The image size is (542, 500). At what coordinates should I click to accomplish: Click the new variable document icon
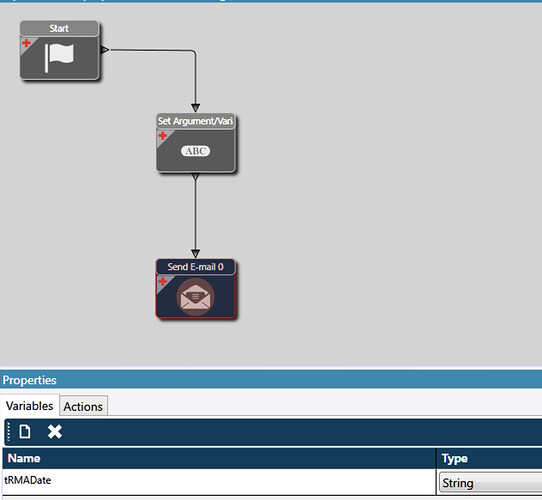click(x=25, y=432)
